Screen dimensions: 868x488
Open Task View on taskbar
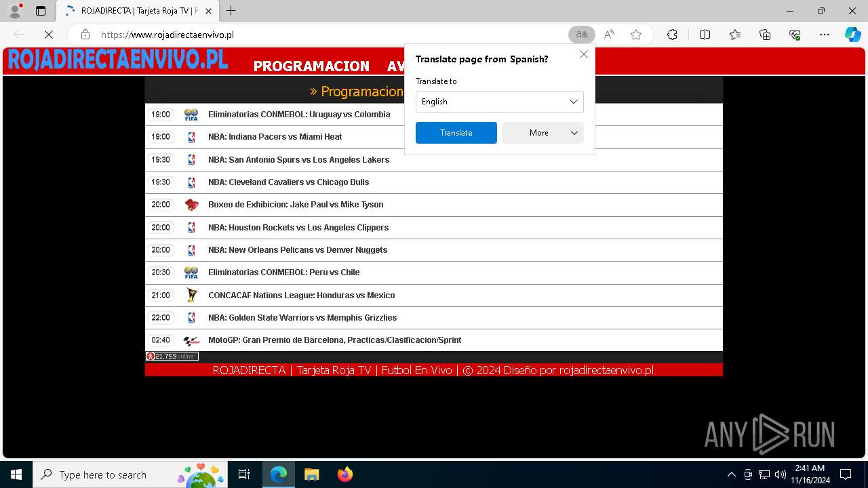tap(244, 474)
